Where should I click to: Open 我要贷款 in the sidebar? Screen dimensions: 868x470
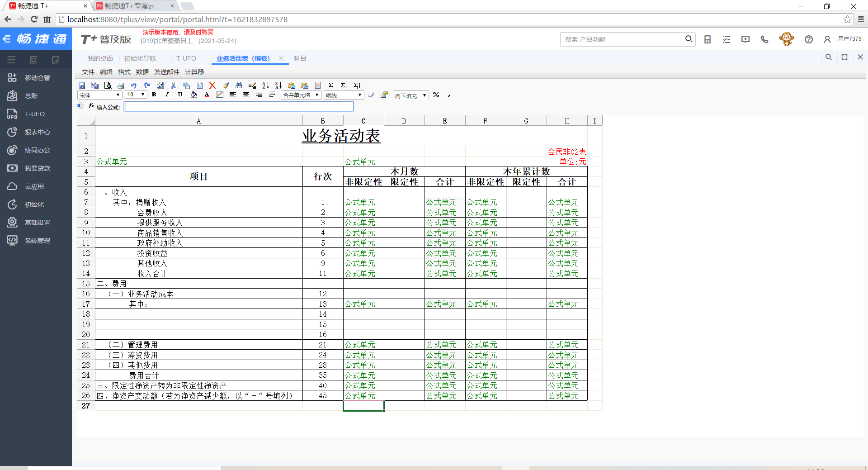pos(36,168)
